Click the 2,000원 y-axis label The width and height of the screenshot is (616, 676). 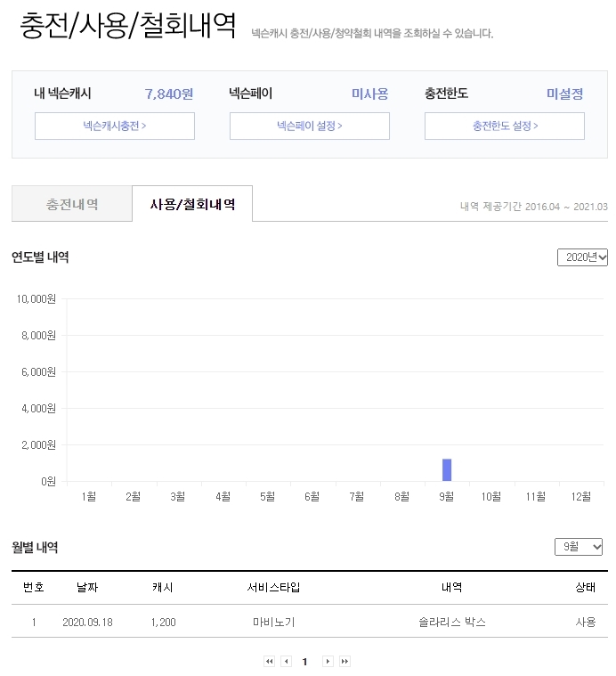click(x=38, y=444)
